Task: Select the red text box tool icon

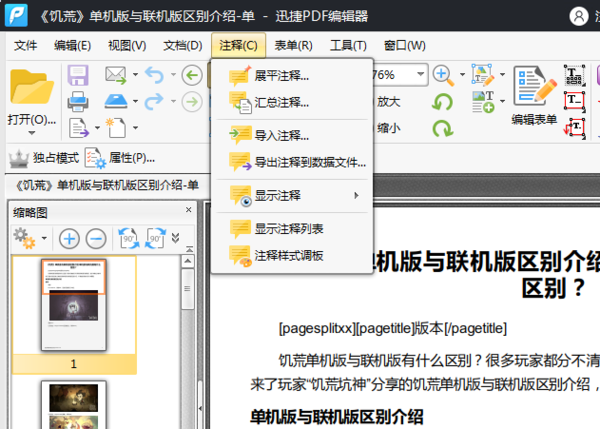Action: click(574, 101)
